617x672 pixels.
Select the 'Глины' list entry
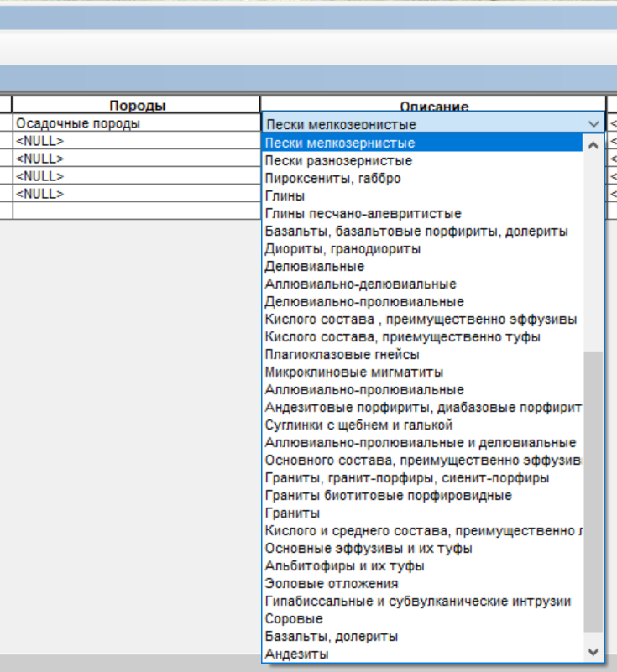[x=422, y=195]
